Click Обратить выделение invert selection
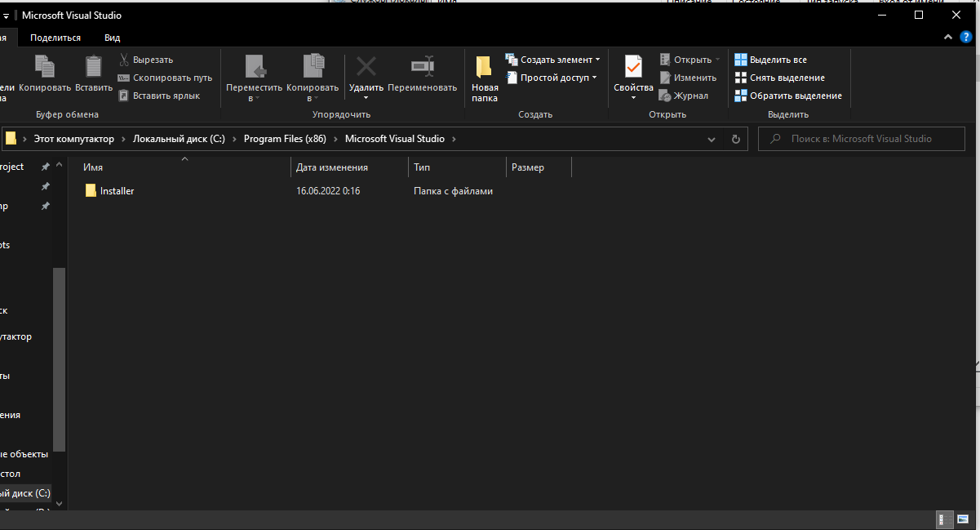 point(788,96)
